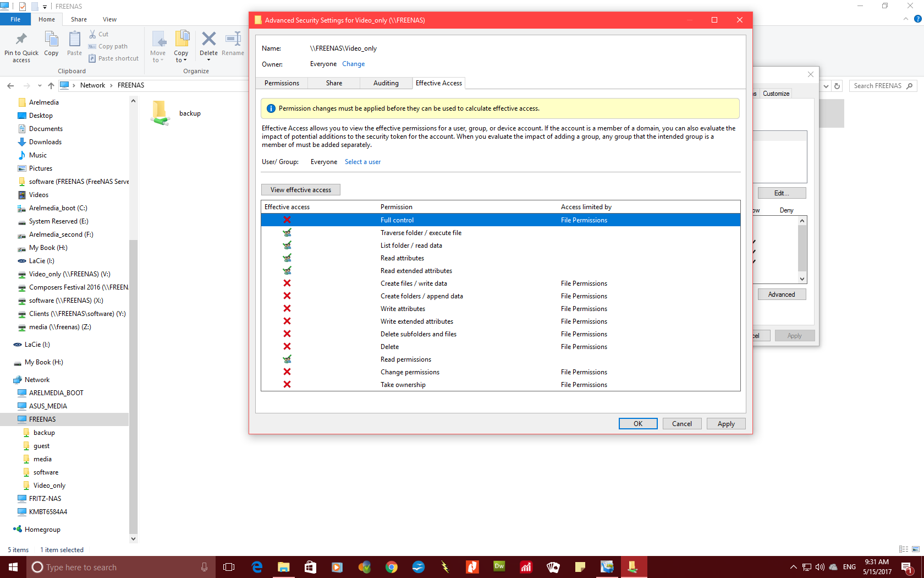The height and width of the screenshot is (578, 924).
Task: Click the Select a user link
Action: point(362,162)
